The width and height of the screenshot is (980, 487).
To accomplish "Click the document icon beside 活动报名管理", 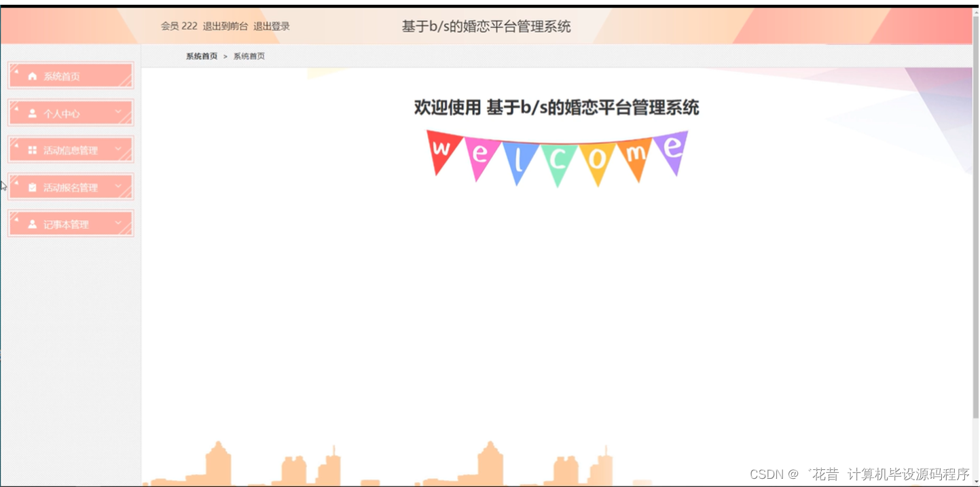I will [31, 186].
